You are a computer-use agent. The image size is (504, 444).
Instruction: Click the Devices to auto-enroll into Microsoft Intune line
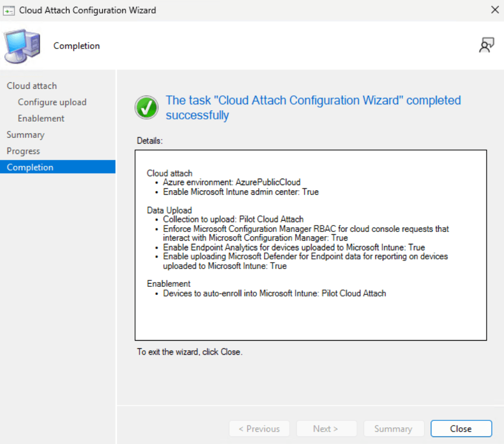coord(274,293)
